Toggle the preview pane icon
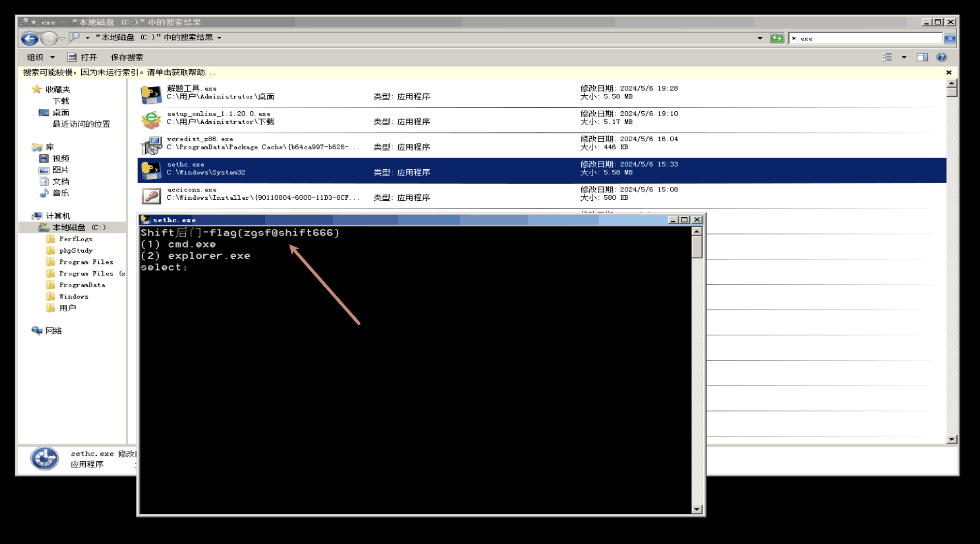Viewport: 980px width, 544px height. [x=922, y=57]
